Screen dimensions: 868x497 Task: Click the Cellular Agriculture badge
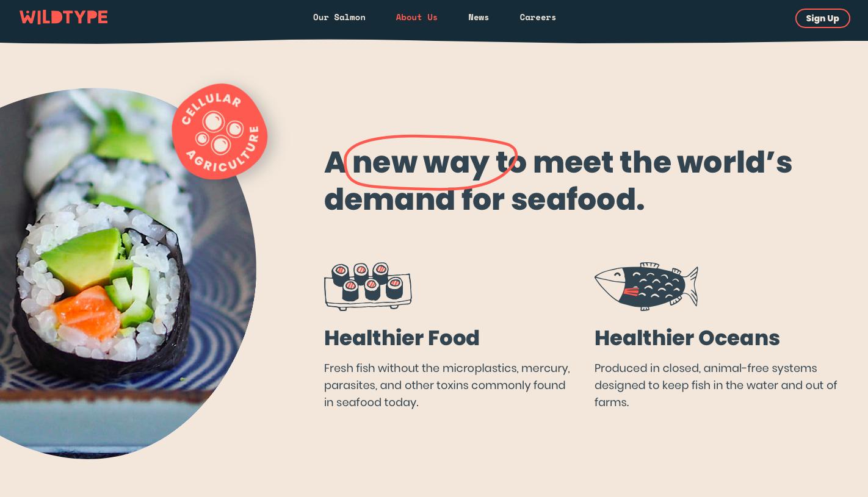pyautogui.click(x=220, y=132)
